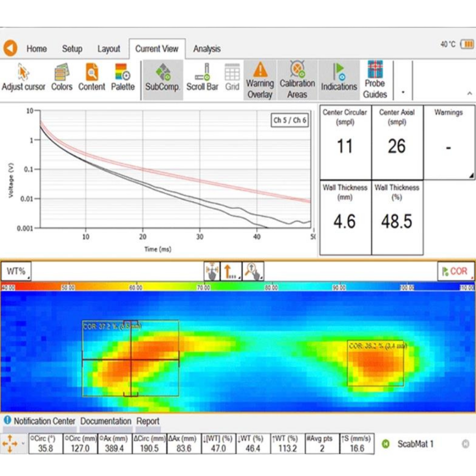The height and width of the screenshot is (476, 476).
Task: Open the COR indication type dropdown
Action: click(x=456, y=271)
